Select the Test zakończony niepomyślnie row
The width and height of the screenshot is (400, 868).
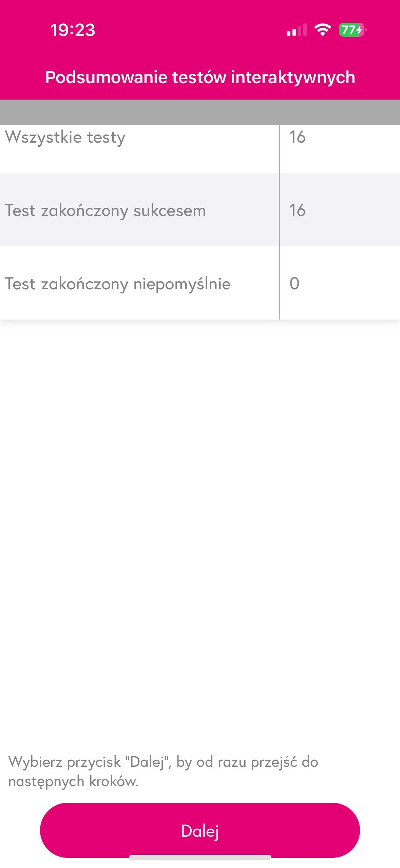pyautogui.click(x=200, y=283)
